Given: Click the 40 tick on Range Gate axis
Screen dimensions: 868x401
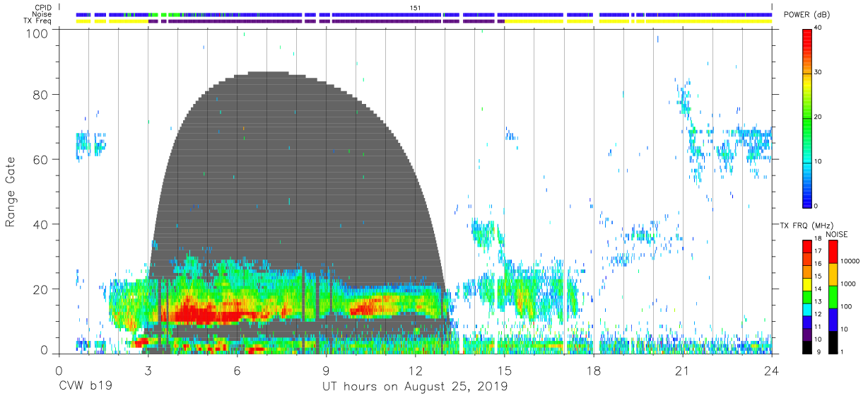Looking at the screenshot, I should (x=42, y=224).
